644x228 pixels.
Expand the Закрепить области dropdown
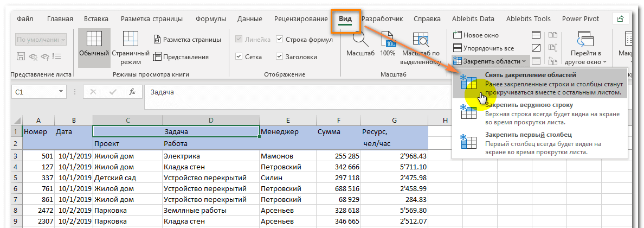coord(490,61)
